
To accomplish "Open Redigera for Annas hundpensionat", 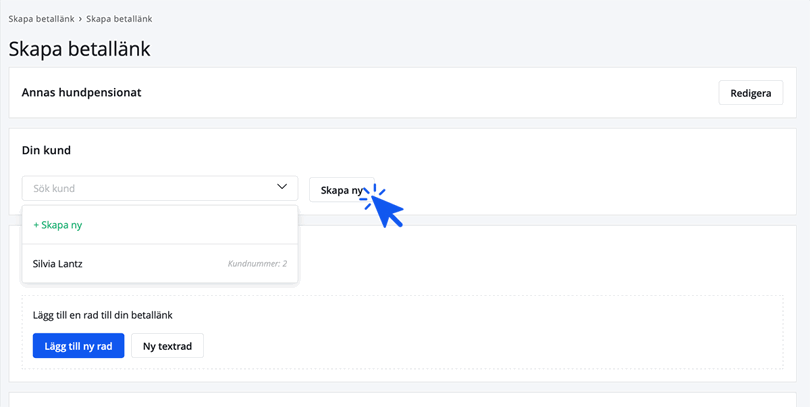I will coord(751,93).
